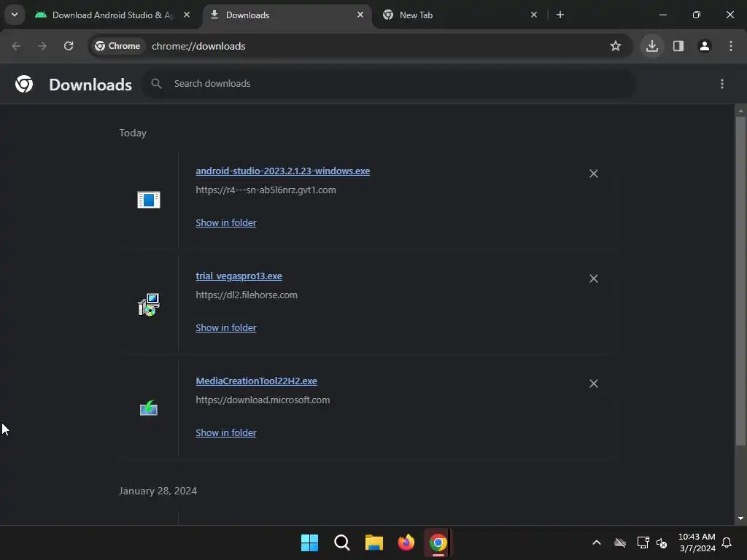Open the profile avatar menu
The image size is (747, 560).
click(705, 46)
